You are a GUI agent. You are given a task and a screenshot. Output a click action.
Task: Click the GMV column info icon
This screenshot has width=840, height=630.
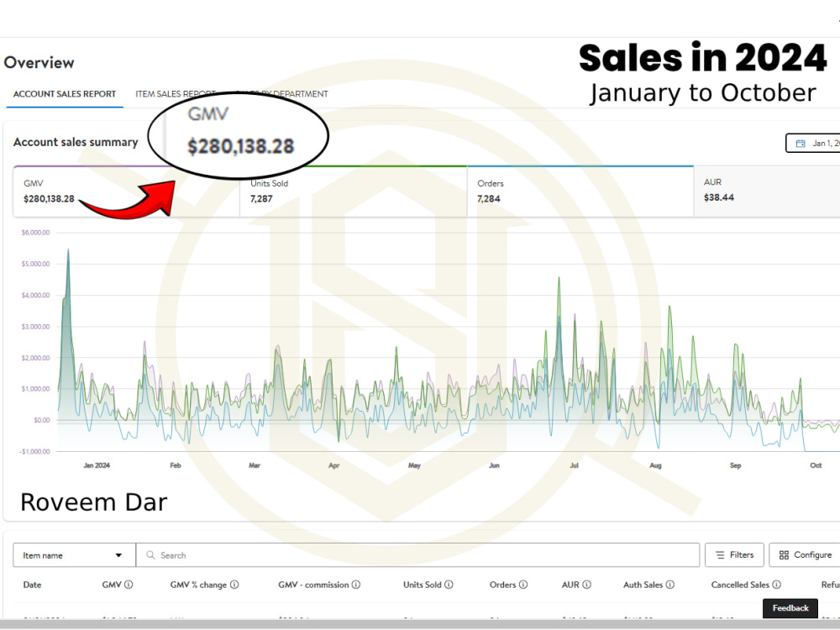pos(129,585)
